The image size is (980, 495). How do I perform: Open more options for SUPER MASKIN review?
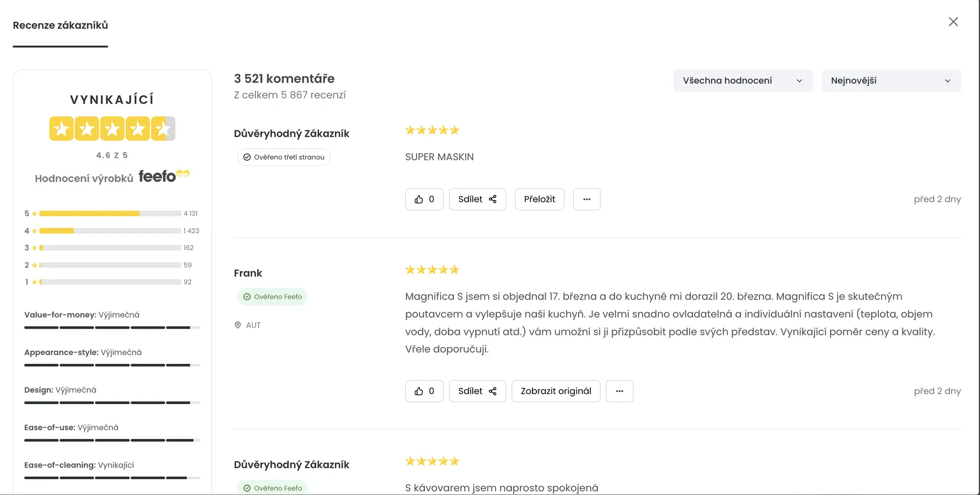[x=586, y=199]
